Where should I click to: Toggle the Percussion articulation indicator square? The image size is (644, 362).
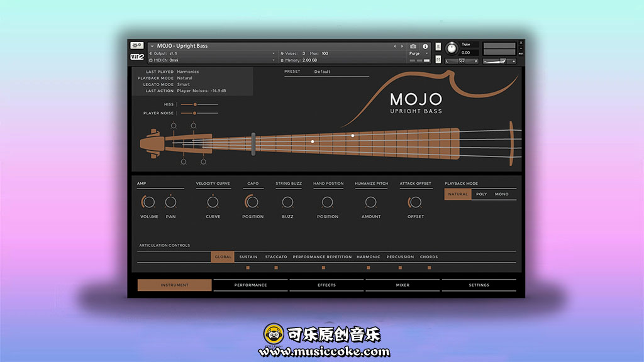click(400, 268)
